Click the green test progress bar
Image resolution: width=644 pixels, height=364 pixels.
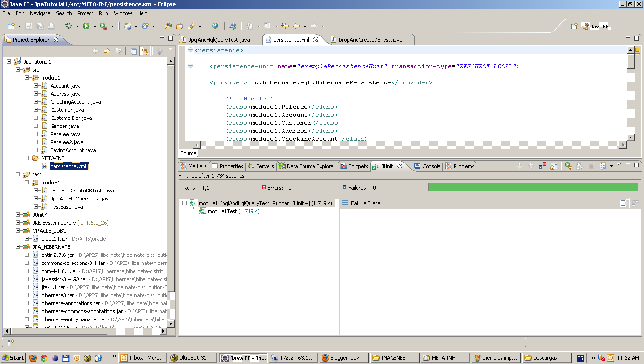[x=532, y=187]
